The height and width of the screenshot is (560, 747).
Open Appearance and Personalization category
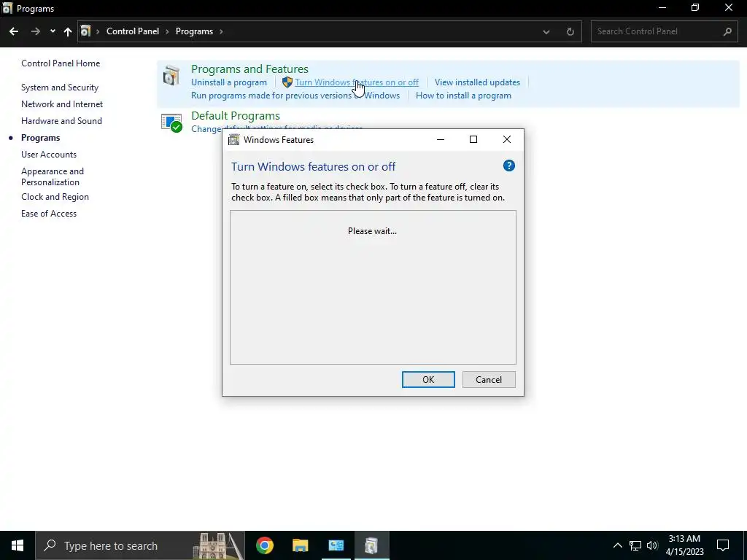point(53,176)
